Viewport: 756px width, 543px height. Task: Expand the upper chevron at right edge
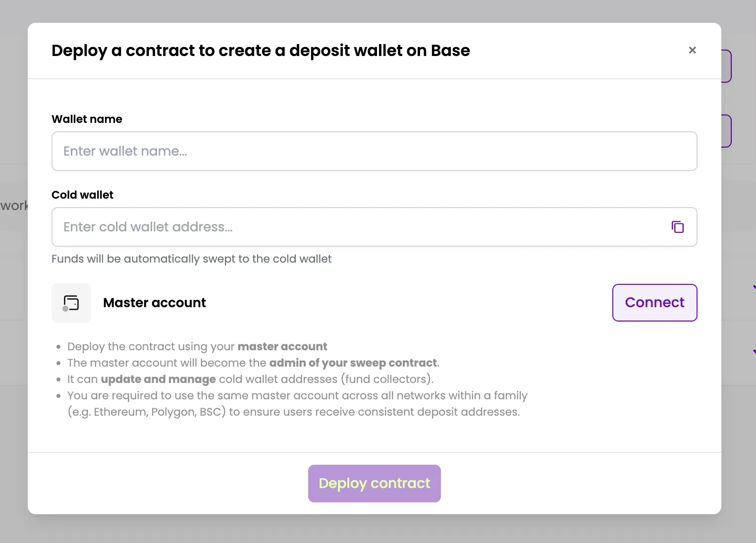[754, 287]
